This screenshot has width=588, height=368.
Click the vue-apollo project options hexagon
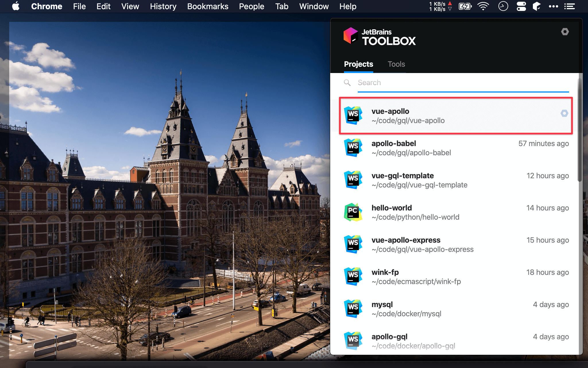(x=564, y=114)
